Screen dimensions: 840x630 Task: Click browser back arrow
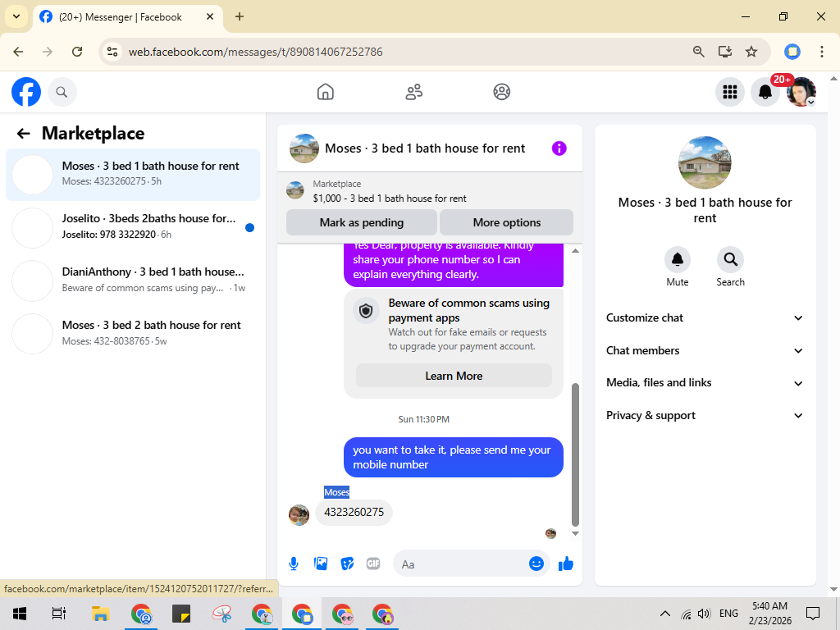pos(18,52)
